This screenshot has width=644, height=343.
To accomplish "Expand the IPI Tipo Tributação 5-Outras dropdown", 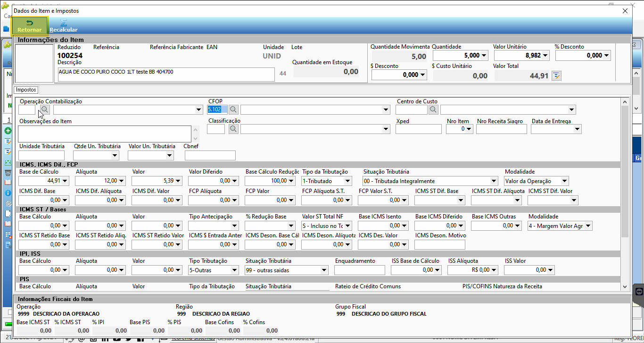I will pos(235,270).
